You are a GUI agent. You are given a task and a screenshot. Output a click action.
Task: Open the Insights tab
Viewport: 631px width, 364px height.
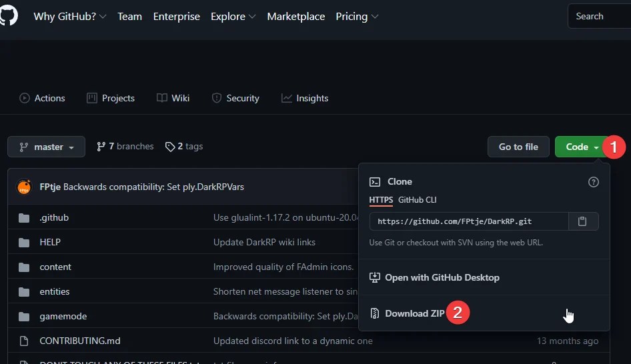click(x=305, y=98)
